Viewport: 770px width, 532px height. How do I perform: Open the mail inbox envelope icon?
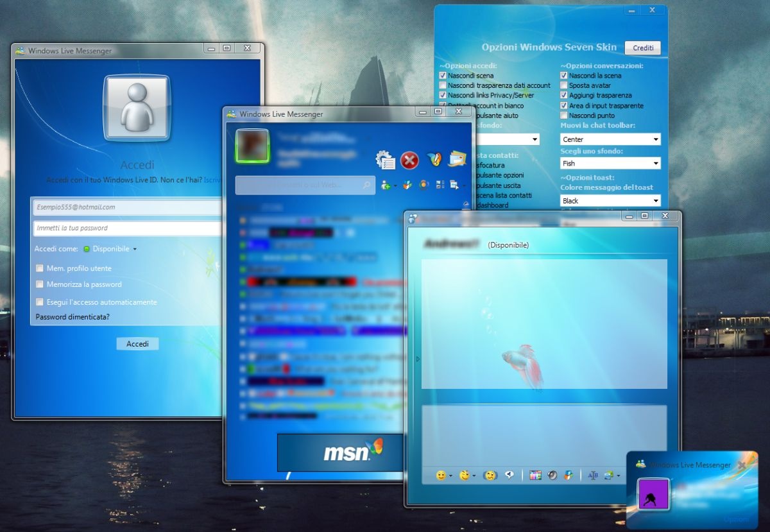click(x=457, y=159)
